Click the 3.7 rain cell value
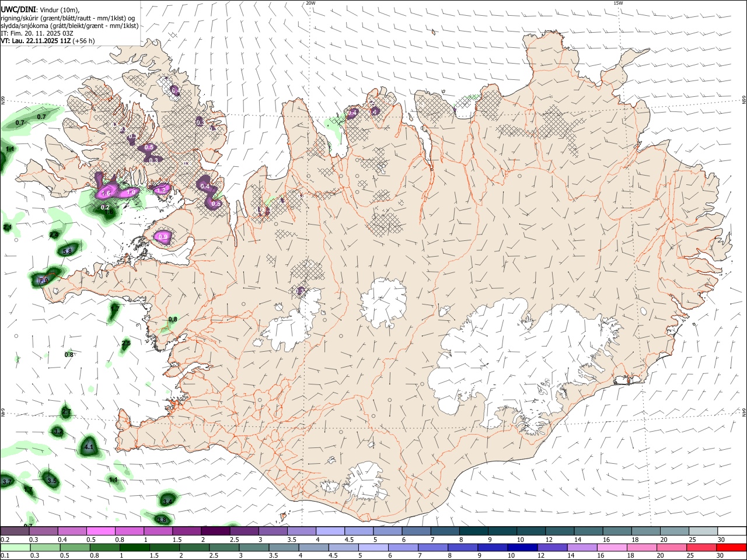Image resolution: width=747 pixels, height=560 pixels. tap(7, 482)
